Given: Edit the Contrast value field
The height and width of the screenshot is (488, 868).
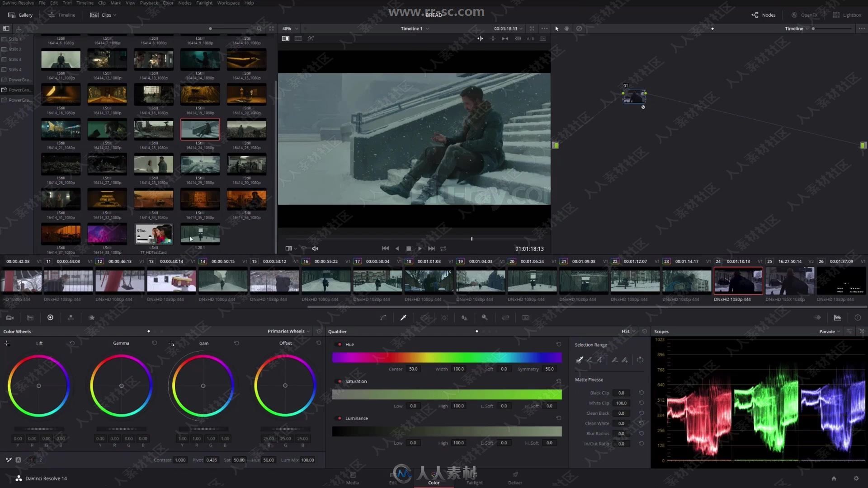Looking at the screenshot, I should [180, 460].
